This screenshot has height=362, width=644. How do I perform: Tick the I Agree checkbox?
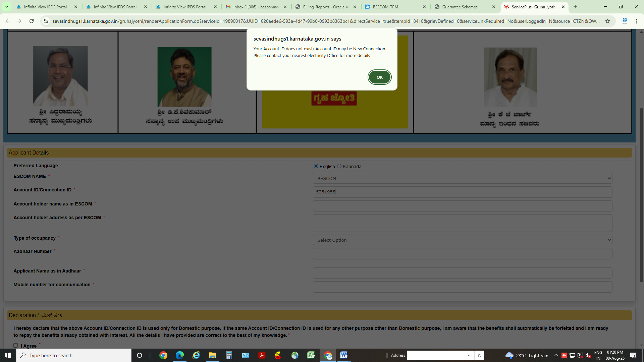tap(15, 345)
